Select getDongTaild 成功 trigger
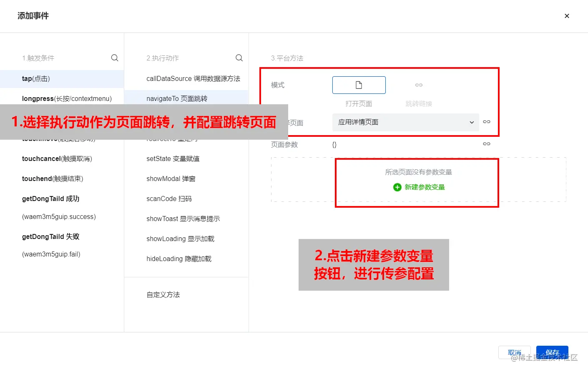This screenshot has height=372, width=588. coord(50,199)
